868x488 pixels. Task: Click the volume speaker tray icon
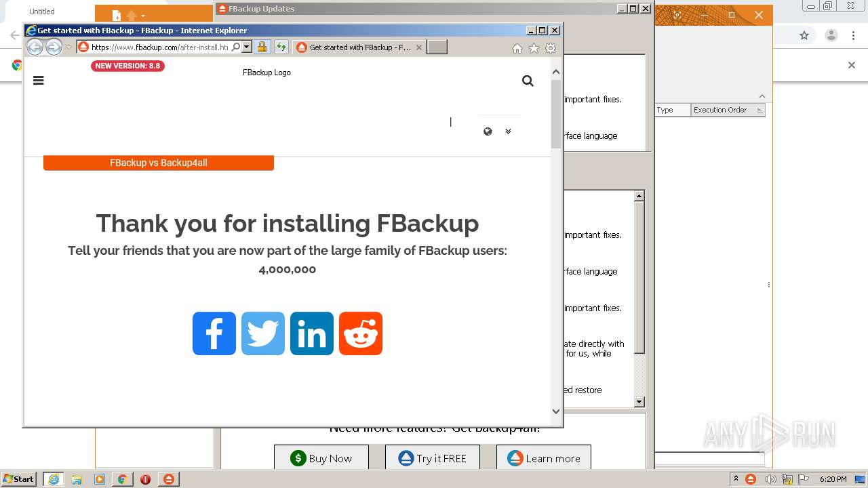[x=770, y=479]
